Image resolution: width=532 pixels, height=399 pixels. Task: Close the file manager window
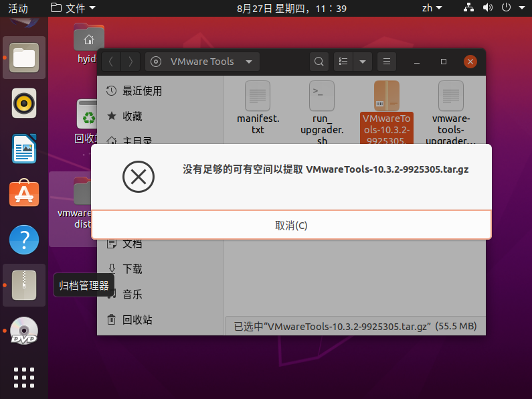coord(470,62)
